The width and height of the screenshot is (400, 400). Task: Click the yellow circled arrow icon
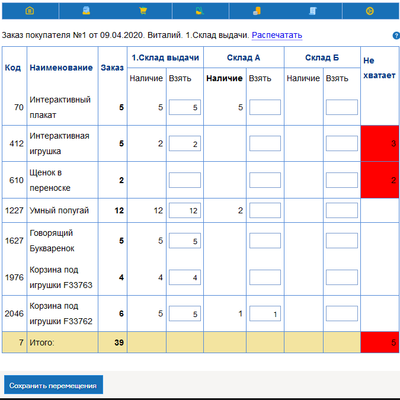click(370, 11)
